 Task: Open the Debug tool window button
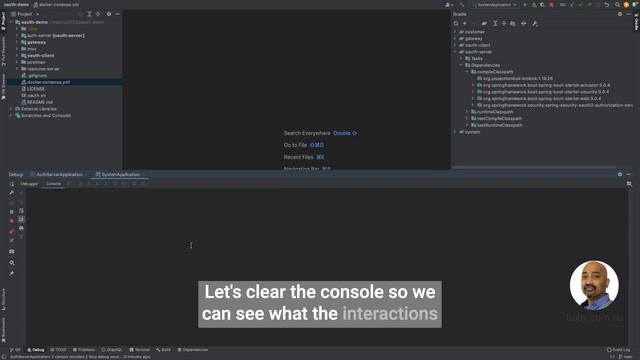click(36, 350)
